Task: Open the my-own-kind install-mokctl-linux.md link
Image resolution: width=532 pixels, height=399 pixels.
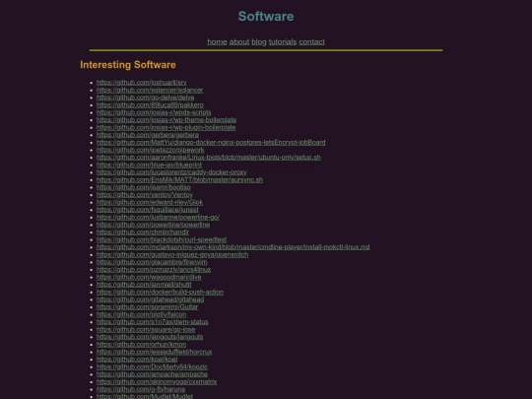Action: [233, 247]
